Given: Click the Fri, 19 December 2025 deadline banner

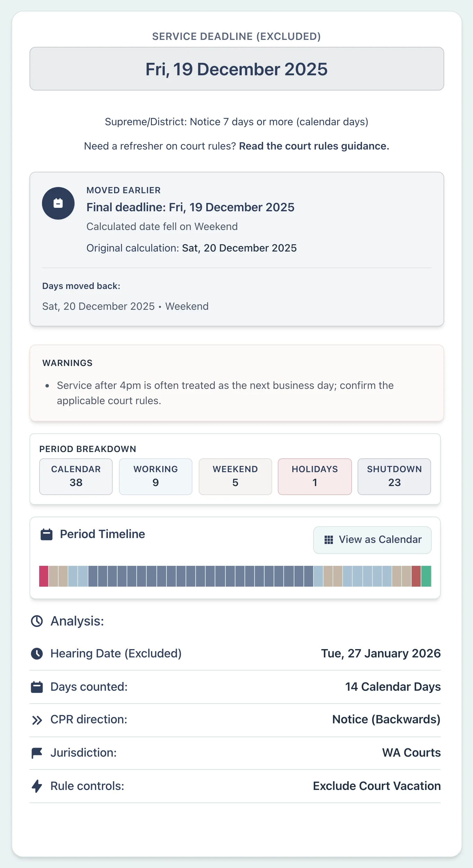Looking at the screenshot, I should pos(237,69).
